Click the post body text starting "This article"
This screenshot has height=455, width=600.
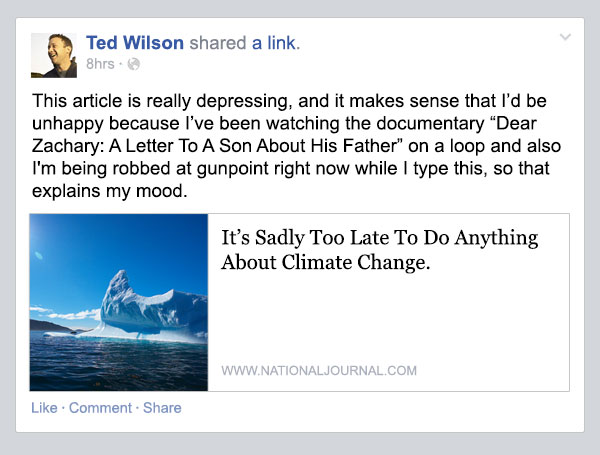pos(297,146)
